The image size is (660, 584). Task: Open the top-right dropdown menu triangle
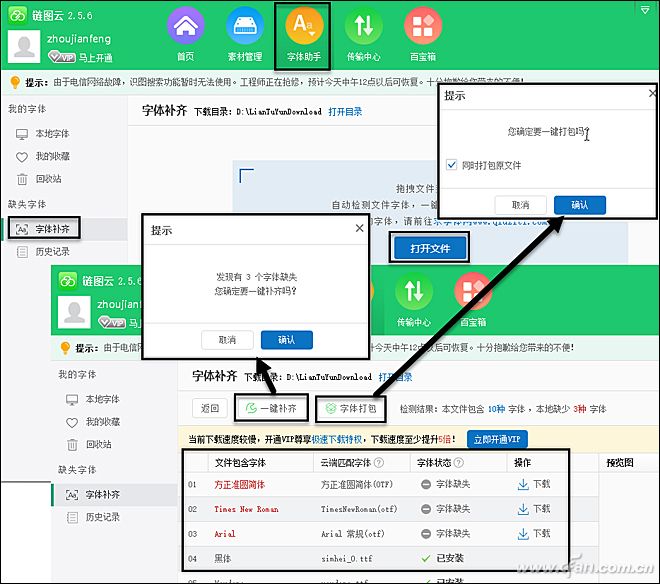pos(644,10)
